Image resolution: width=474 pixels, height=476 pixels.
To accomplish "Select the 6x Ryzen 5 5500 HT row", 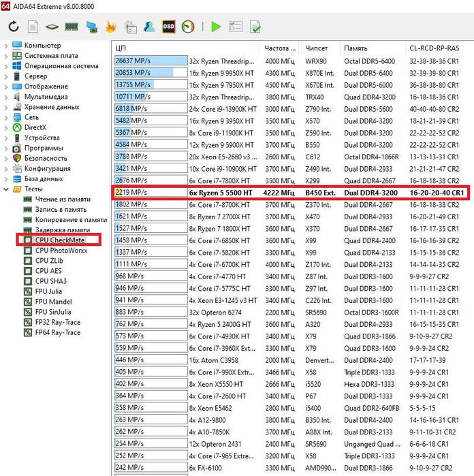I will pyautogui.click(x=291, y=193).
